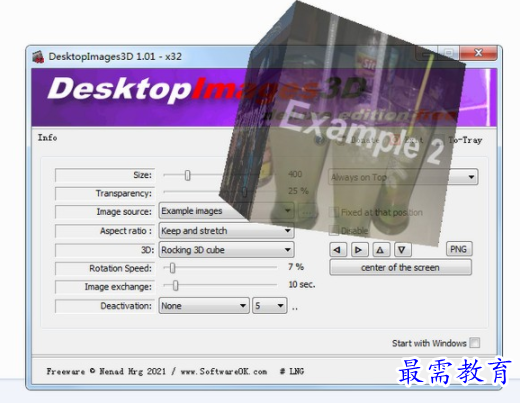Toggle the Disable checkbox

334,231
